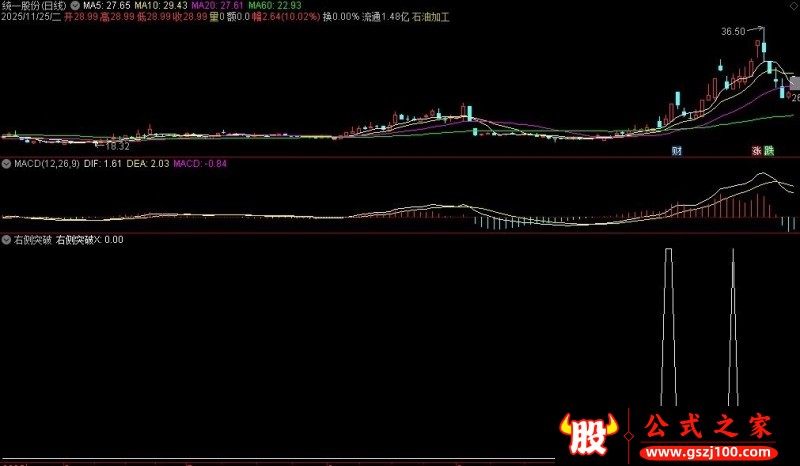Click the change value 幅2.64(10.02%)
Viewport: 800px width, 466px height.
286,17
